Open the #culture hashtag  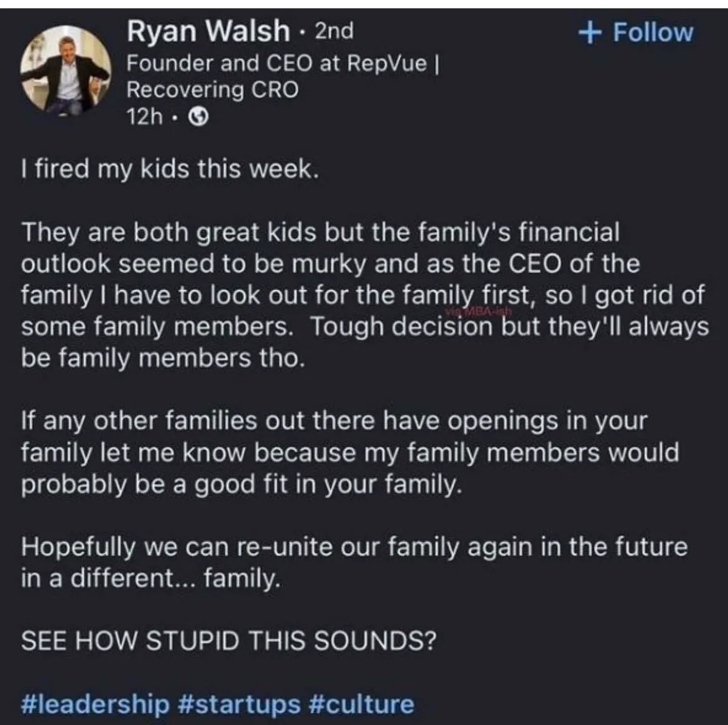[x=361, y=704]
